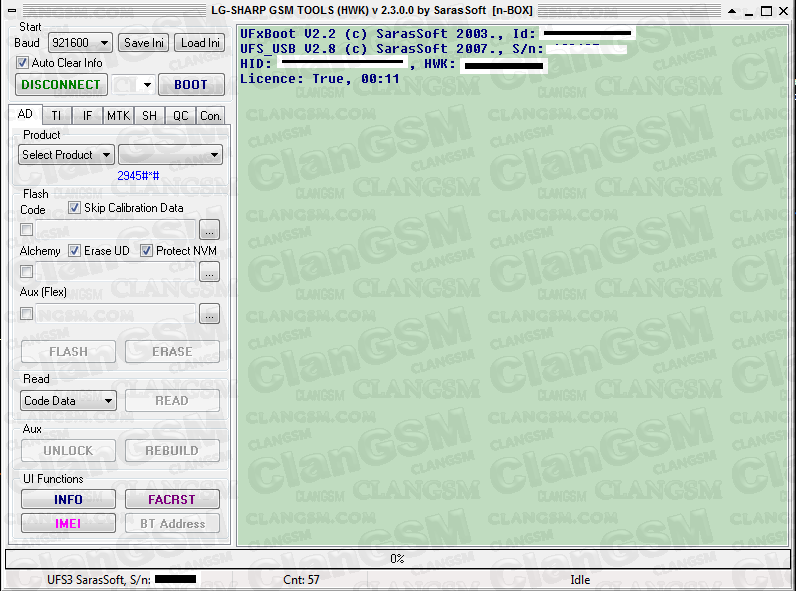Click the Save Ini button
Screen dimensions: 796x591
point(144,43)
